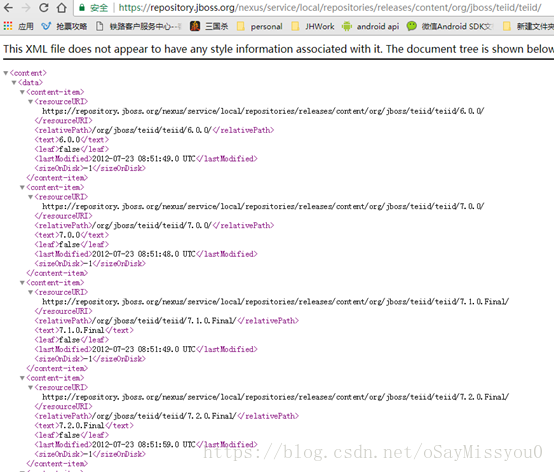Screen dimensions: 554x472
Task: Click the relativePath value /org/jboss/teiid/teiid/7.0.0/
Action: click(152, 226)
